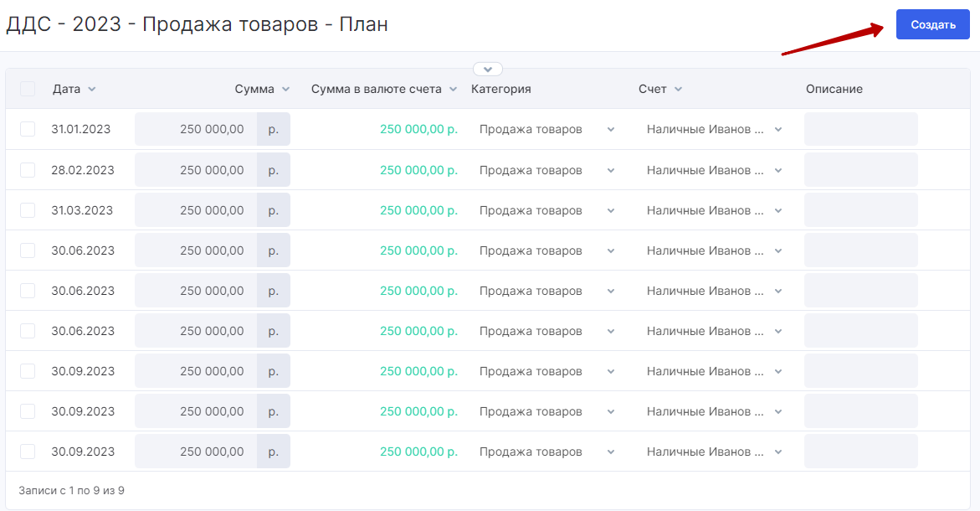Tick the checkbox for the 31.01.2023 row

click(x=28, y=129)
